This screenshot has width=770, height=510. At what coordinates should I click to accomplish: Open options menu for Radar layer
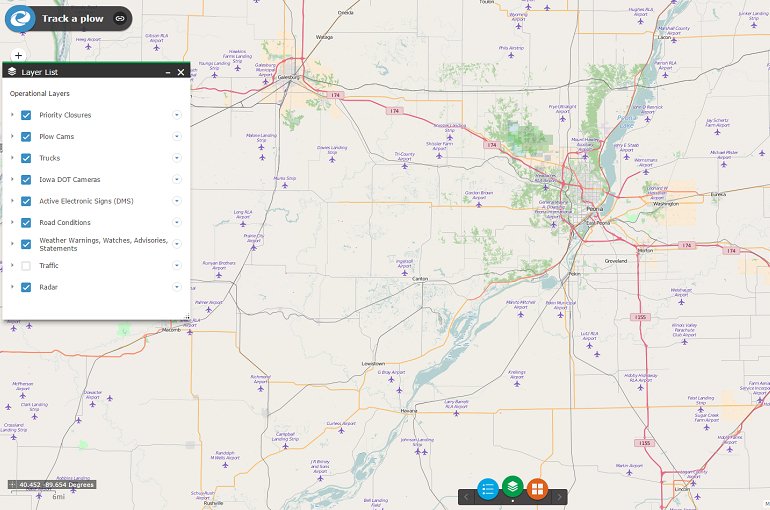click(177, 287)
